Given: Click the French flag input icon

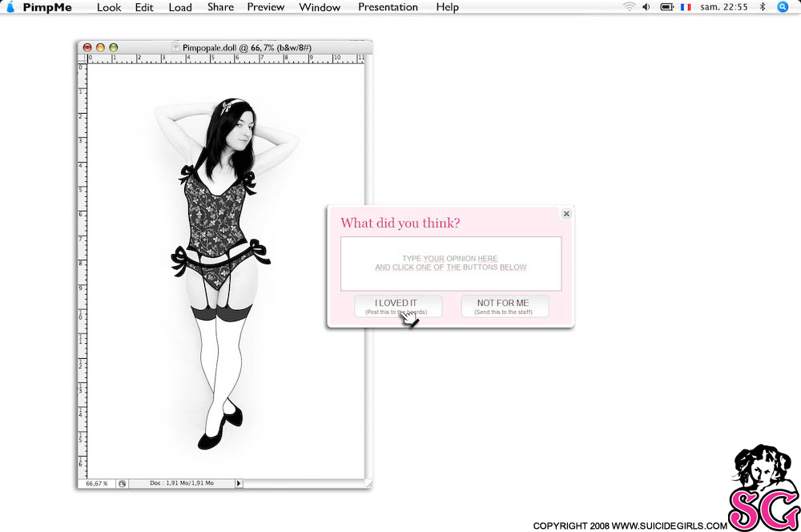Looking at the screenshot, I should point(686,6).
